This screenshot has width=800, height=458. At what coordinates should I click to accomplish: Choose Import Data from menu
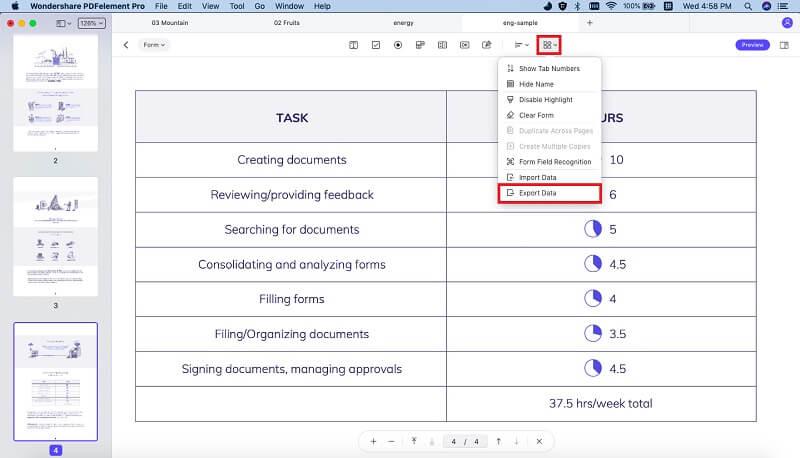[549, 177]
